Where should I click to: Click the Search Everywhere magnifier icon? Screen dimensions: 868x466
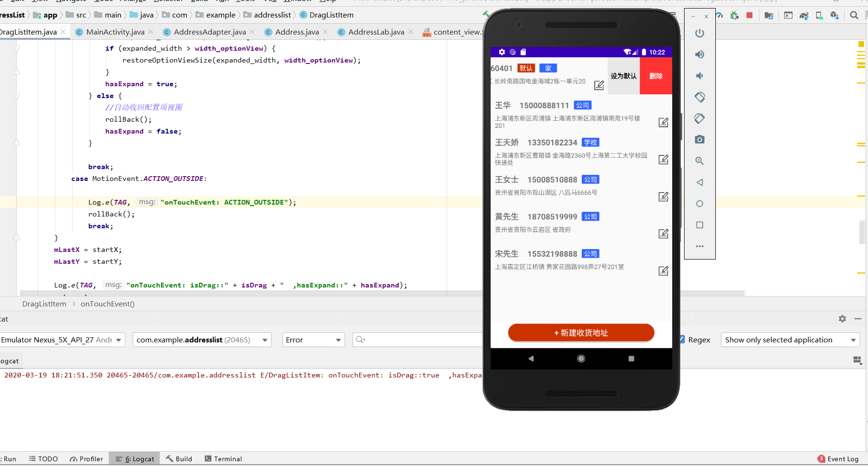point(854,15)
